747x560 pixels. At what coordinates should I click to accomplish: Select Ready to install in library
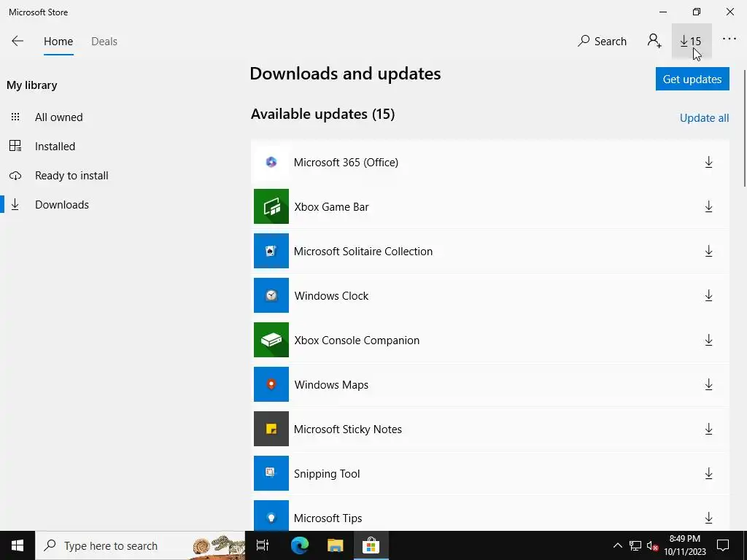(71, 176)
